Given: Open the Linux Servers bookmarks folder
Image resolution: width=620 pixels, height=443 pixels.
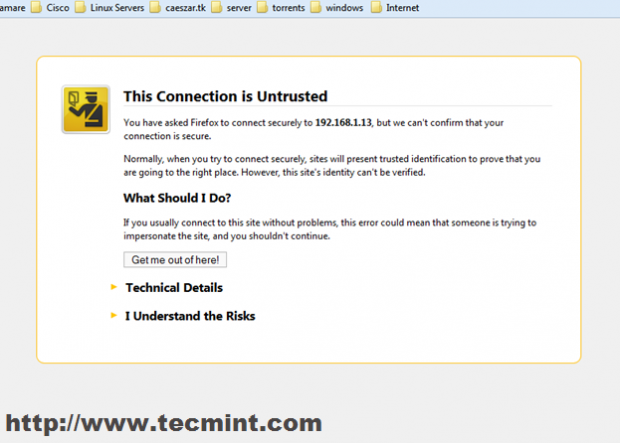Looking at the screenshot, I should coord(110,8).
